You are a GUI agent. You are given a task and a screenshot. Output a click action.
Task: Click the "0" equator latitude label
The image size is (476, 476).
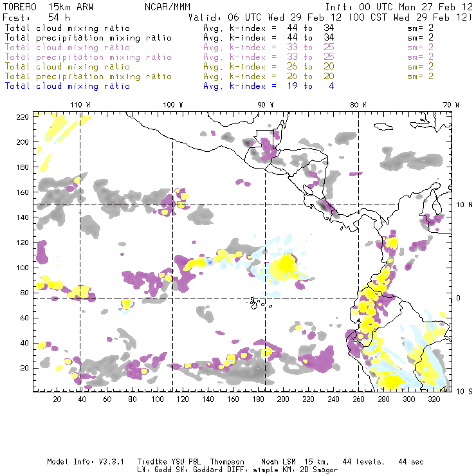tap(458, 298)
